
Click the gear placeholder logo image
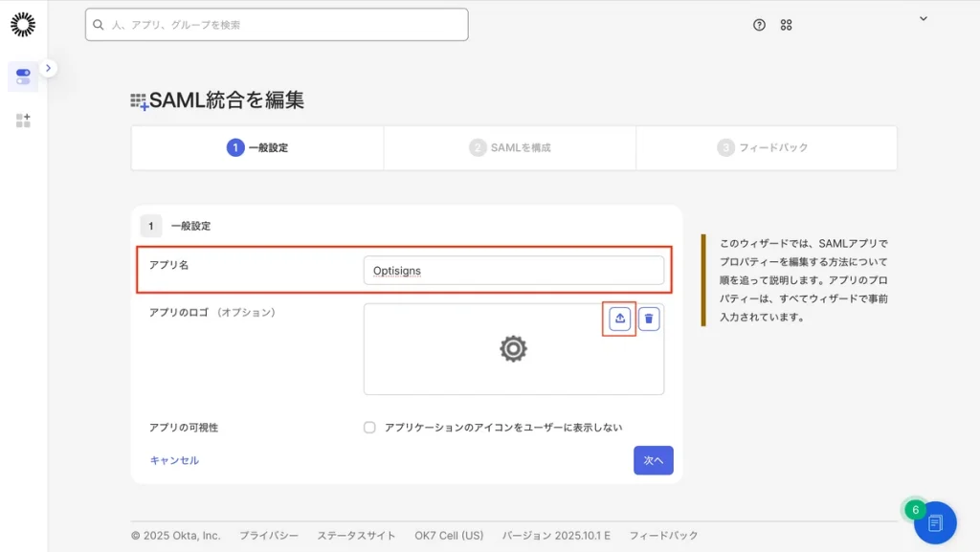pos(514,349)
